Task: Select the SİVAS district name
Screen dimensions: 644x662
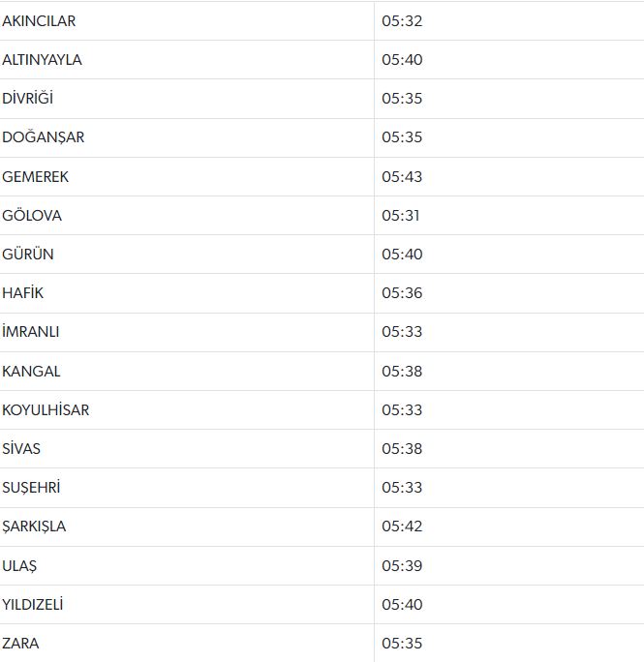Action: tap(21, 449)
